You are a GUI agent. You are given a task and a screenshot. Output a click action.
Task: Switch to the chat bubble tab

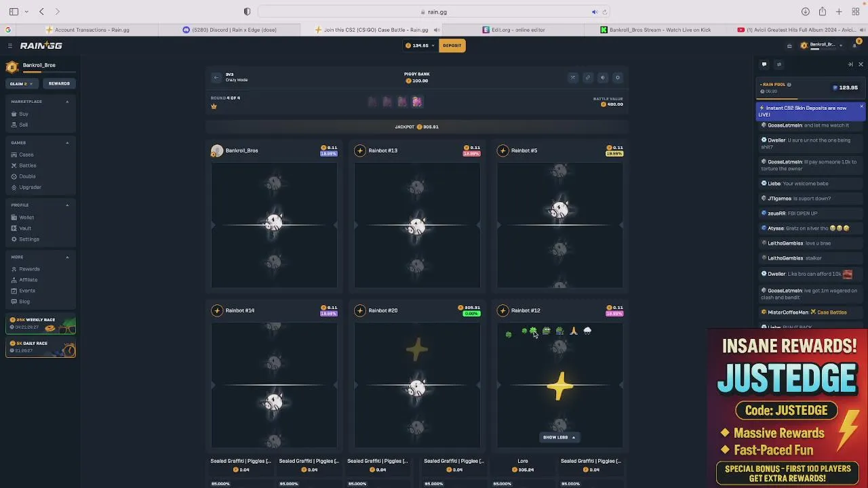pyautogui.click(x=764, y=64)
